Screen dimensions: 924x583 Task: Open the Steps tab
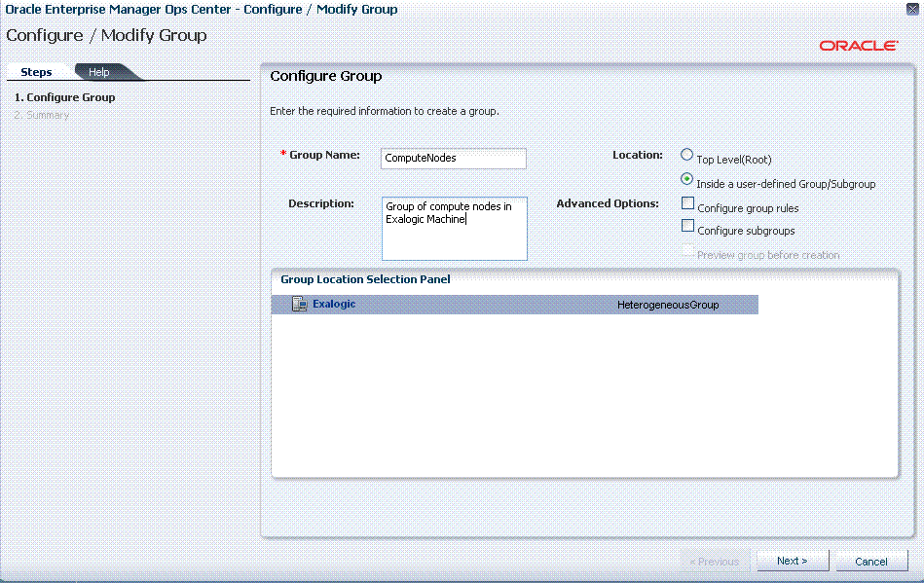(x=36, y=72)
